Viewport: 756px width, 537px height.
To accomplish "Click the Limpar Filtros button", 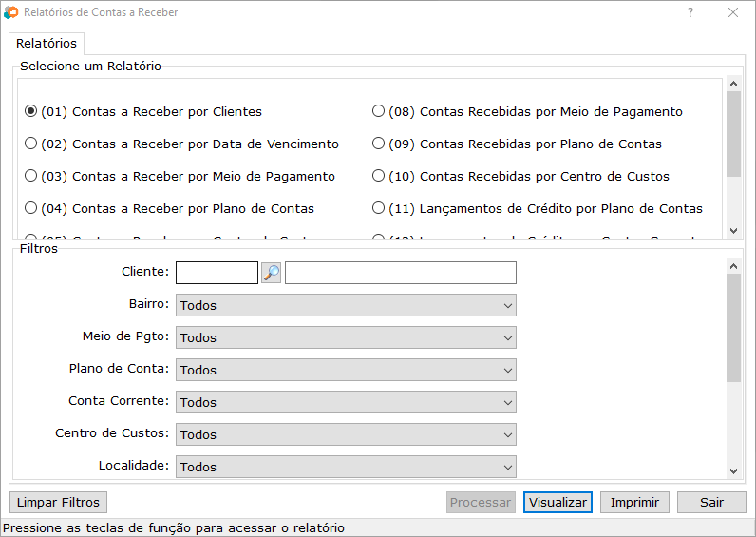I will pos(58,502).
